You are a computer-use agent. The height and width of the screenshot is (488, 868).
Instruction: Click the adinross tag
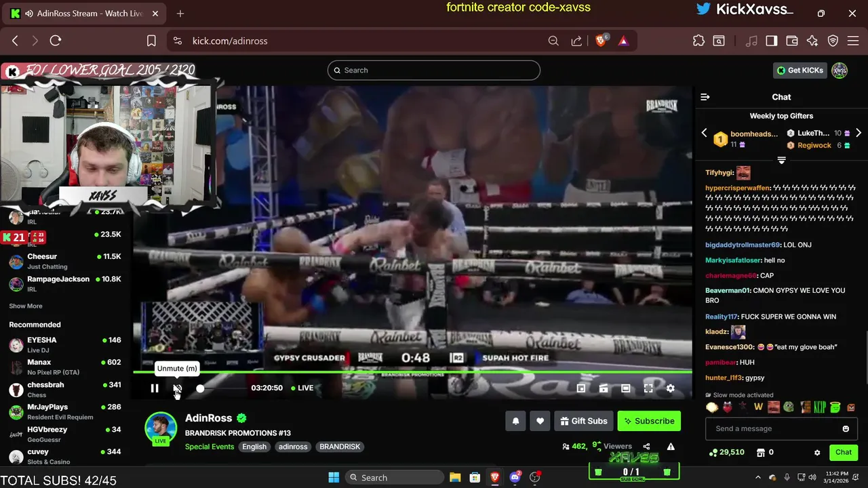pos(293,447)
